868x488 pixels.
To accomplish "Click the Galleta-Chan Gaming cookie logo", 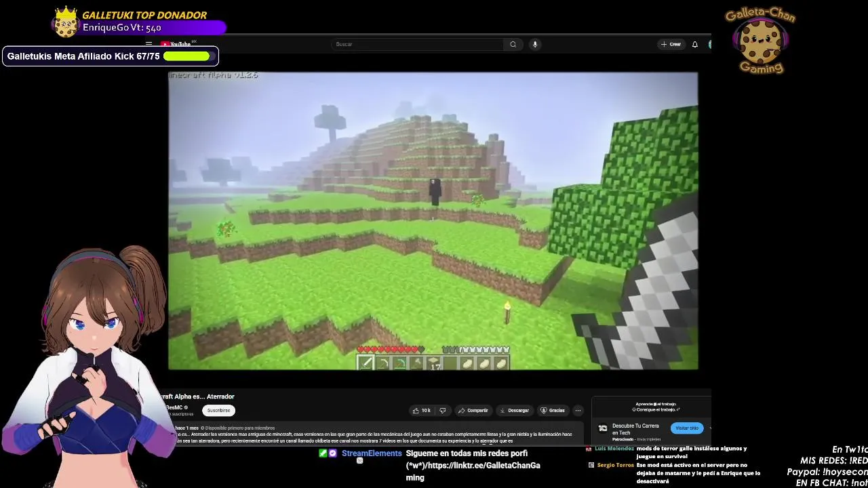I will pyautogui.click(x=760, y=41).
